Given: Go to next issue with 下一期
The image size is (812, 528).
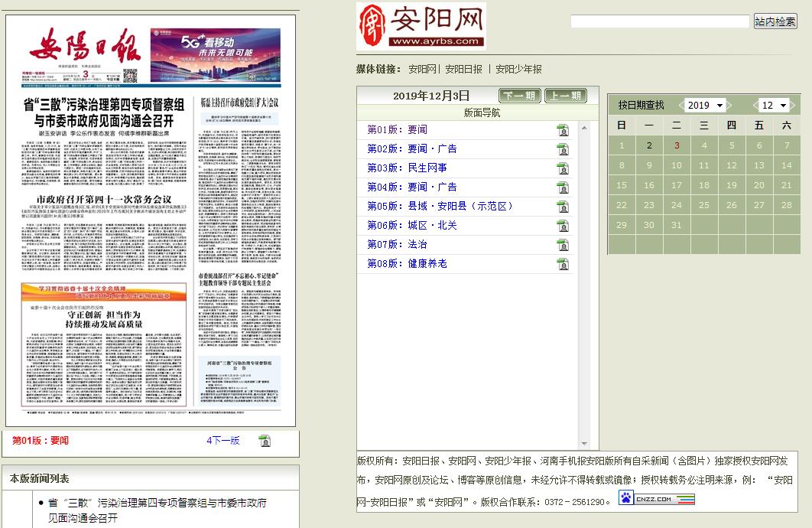Looking at the screenshot, I should coord(520,96).
